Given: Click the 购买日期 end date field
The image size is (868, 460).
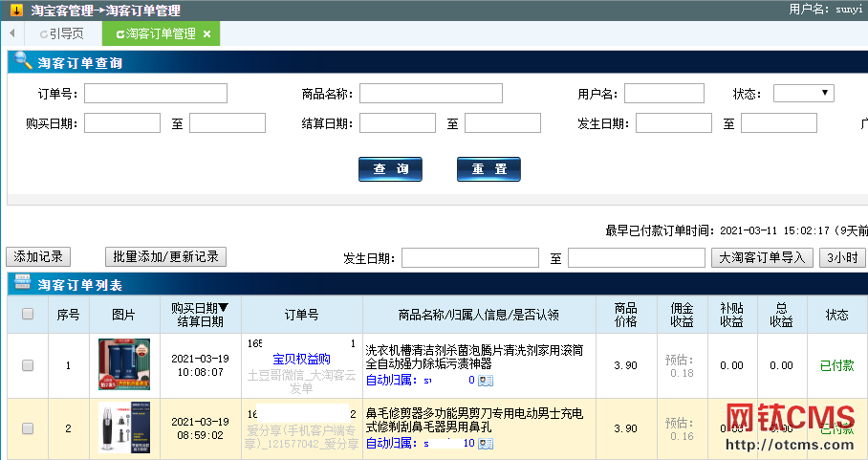Looking at the screenshot, I should pos(228,122).
